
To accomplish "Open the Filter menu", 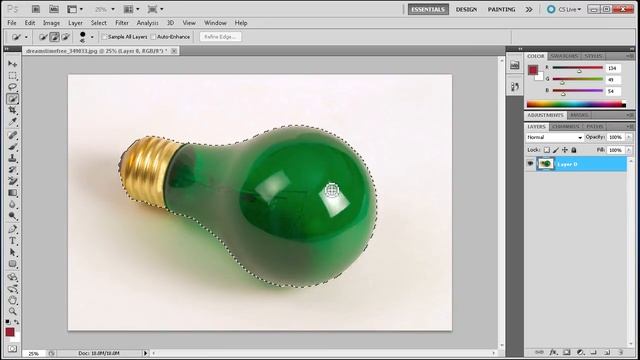I will coord(122,23).
